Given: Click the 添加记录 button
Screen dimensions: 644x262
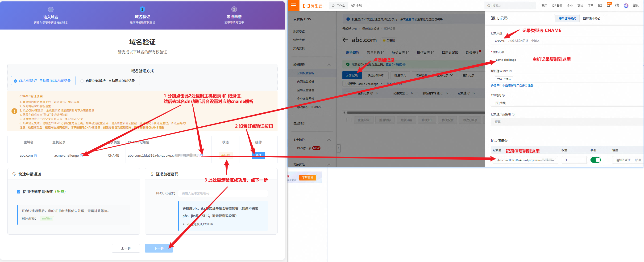Looking at the screenshot, I should pos(352,75).
